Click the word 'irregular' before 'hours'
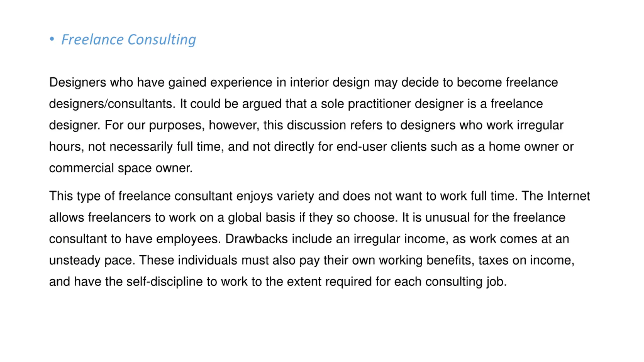Viewport: 644px width, 362px height. 540,125
